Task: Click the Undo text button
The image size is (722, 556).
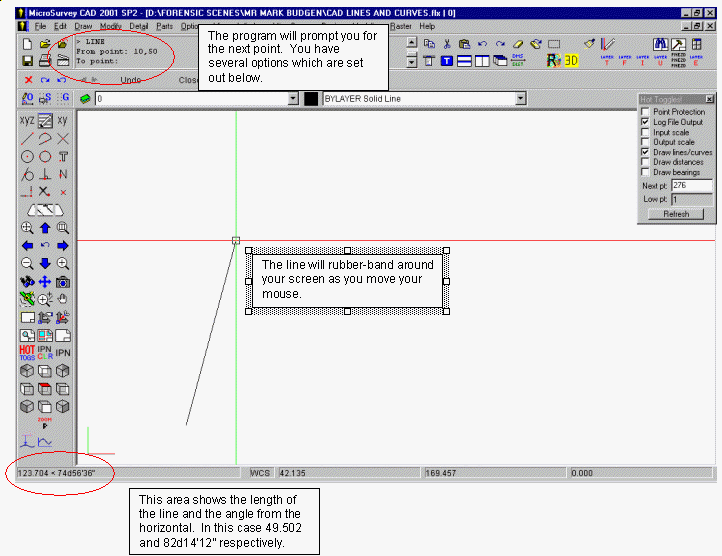Action: coord(130,80)
